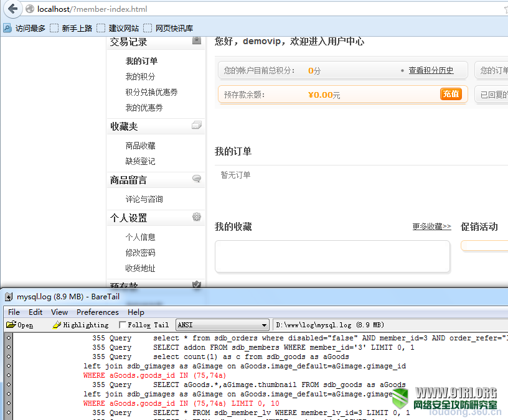Click the 我的订单 heading in main content
The height and width of the screenshot is (420, 508).
(233, 151)
